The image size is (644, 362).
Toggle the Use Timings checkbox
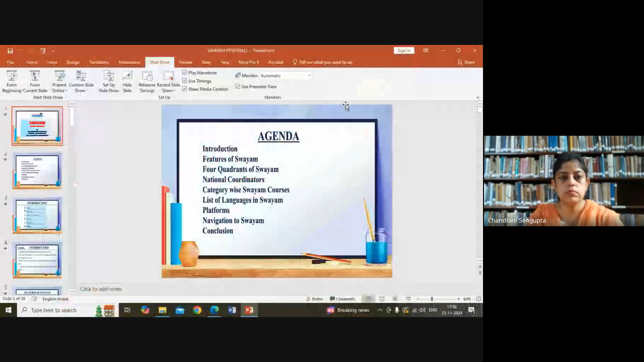pos(184,81)
